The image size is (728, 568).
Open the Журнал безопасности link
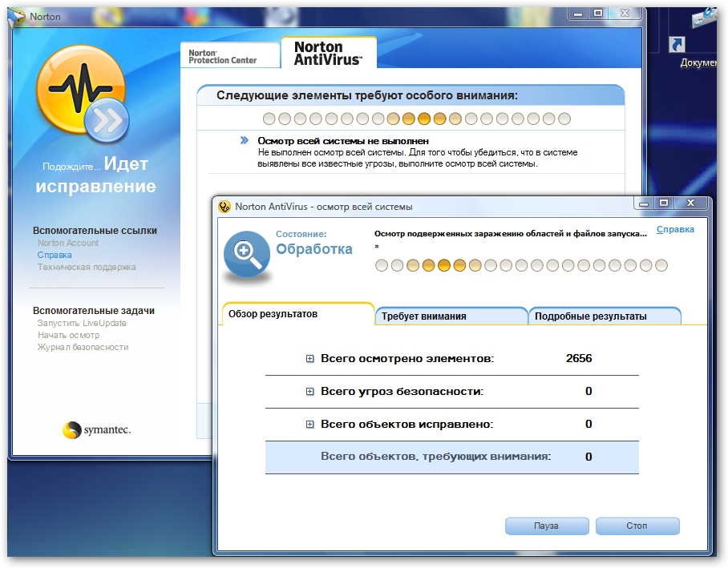point(83,347)
